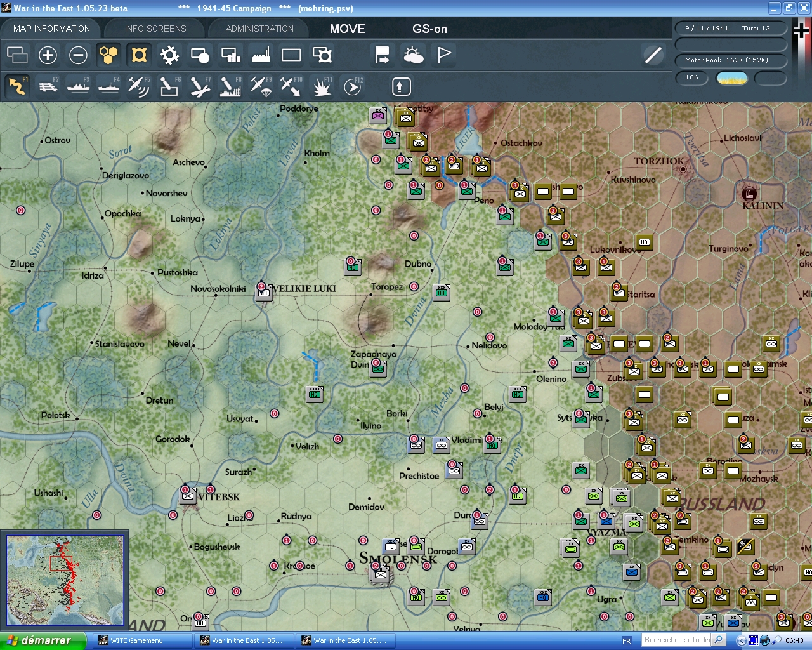Viewport: 812px width, 650px height.
Task: Click the white rectangle-with-gear toolbar icon
Action: pyautogui.click(x=322, y=55)
